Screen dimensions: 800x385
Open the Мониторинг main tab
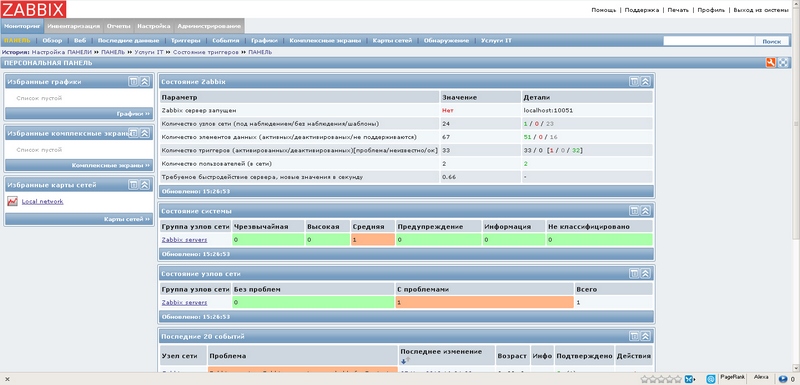click(x=22, y=26)
